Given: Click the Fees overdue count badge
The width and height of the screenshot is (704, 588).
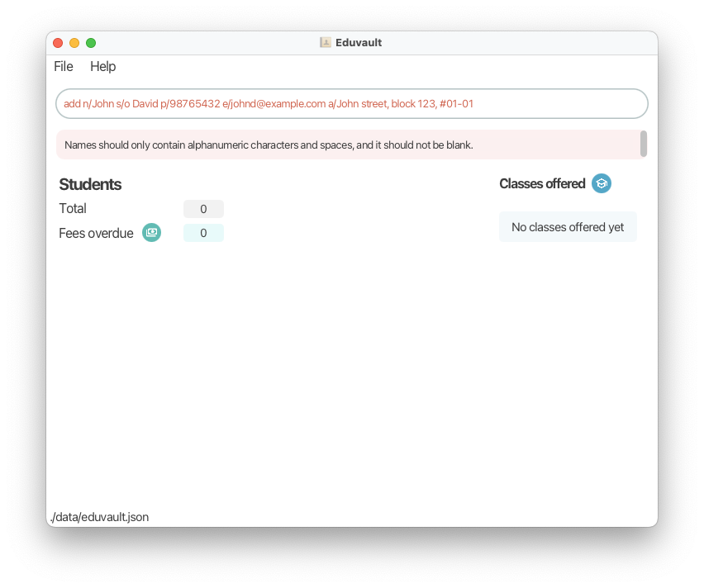Looking at the screenshot, I should [203, 233].
